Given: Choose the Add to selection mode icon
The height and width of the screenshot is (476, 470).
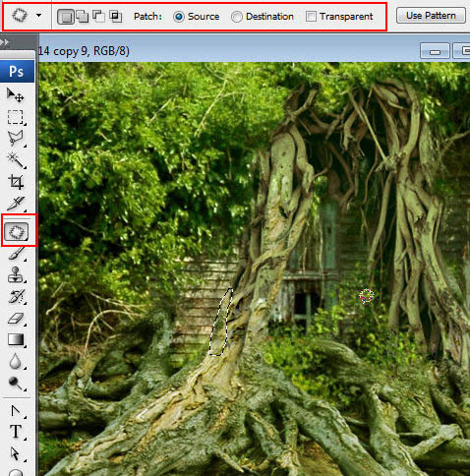Looking at the screenshot, I should pos(82,16).
